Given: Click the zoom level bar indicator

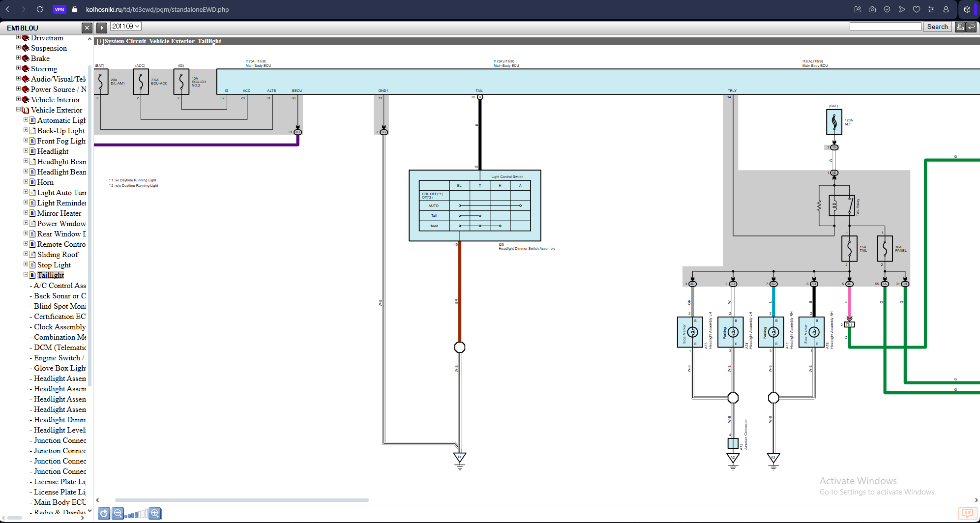Looking at the screenshot, I should point(136,514).
